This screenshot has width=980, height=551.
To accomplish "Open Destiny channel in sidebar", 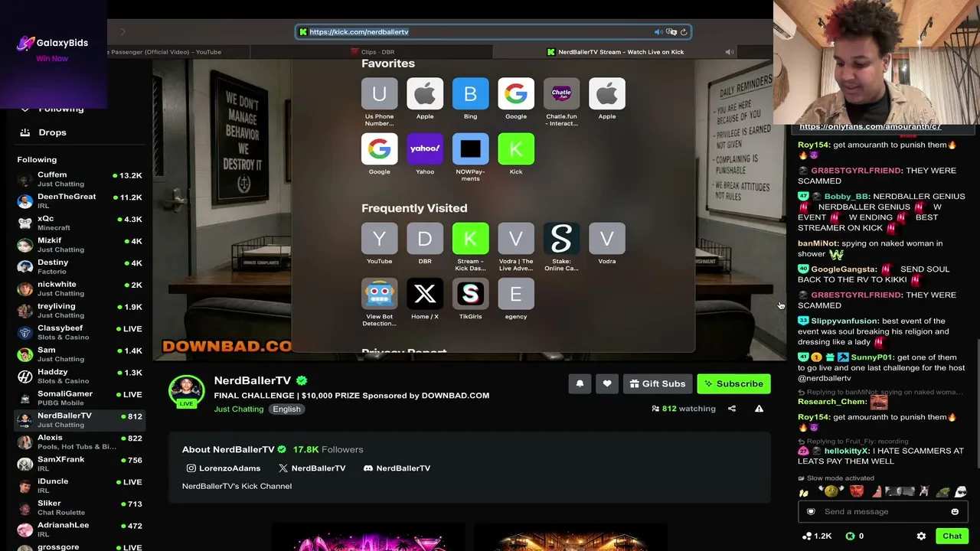I will pos(80,266).
